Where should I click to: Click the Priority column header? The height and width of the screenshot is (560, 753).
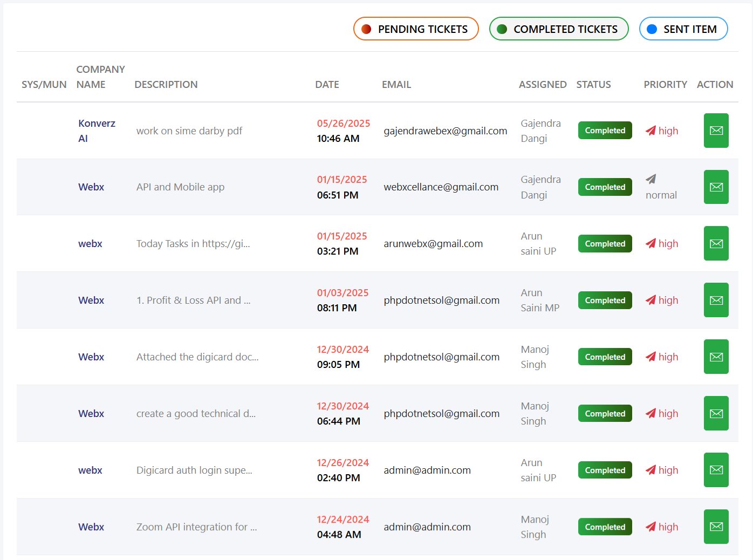tap(665, 85)
